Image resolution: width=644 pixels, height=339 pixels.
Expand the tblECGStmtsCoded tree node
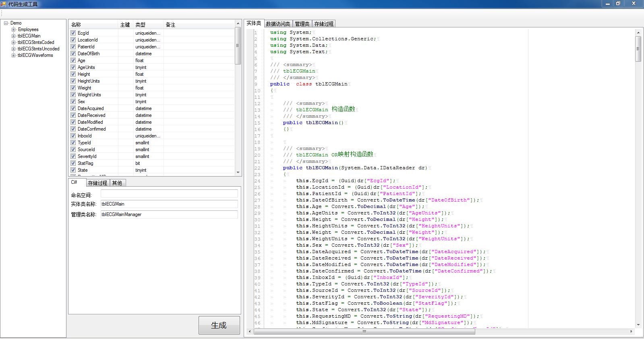13,42
